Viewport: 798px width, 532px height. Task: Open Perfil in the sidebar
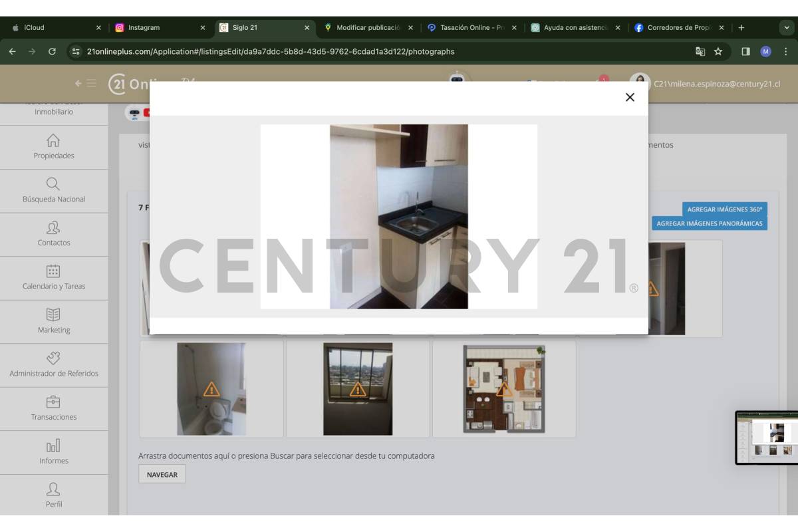54,495
